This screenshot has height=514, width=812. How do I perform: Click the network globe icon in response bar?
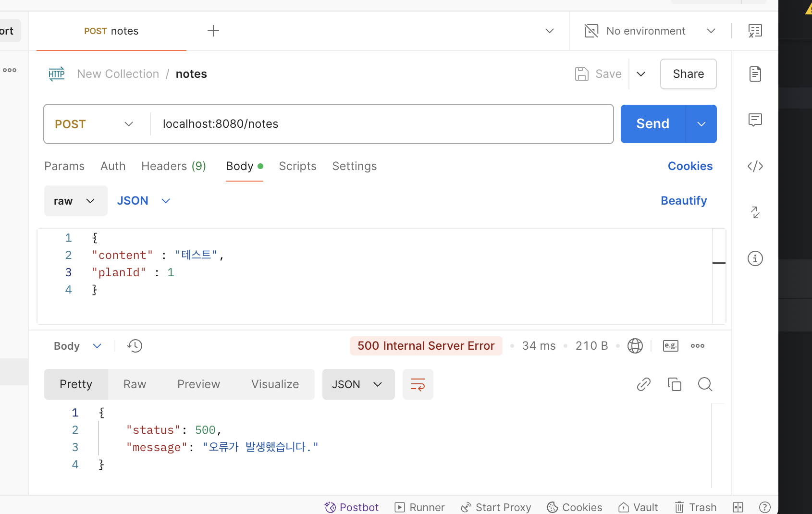pyautogui.click(x=635, y=346)
